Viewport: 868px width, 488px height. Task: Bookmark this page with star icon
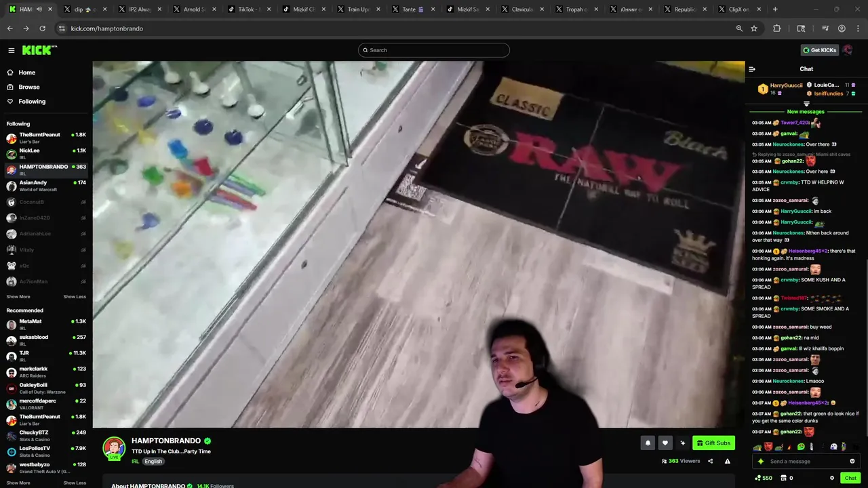(754, 28)
